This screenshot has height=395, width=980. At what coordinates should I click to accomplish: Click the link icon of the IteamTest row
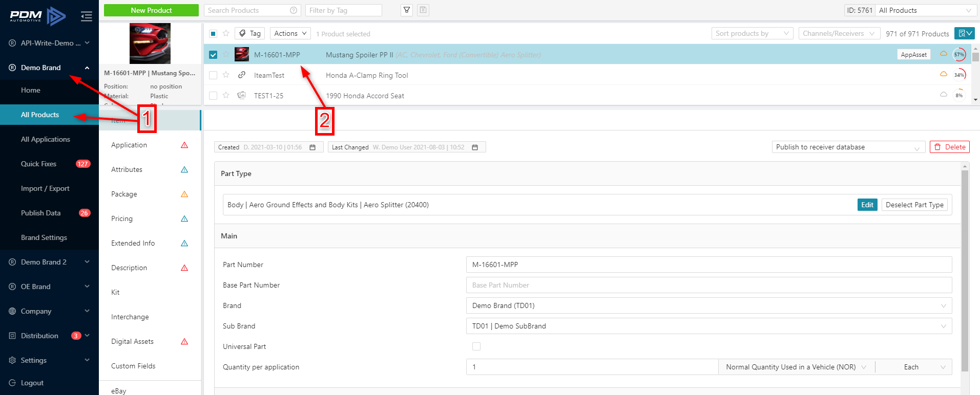pyautogui.click(x=242, y=75)
